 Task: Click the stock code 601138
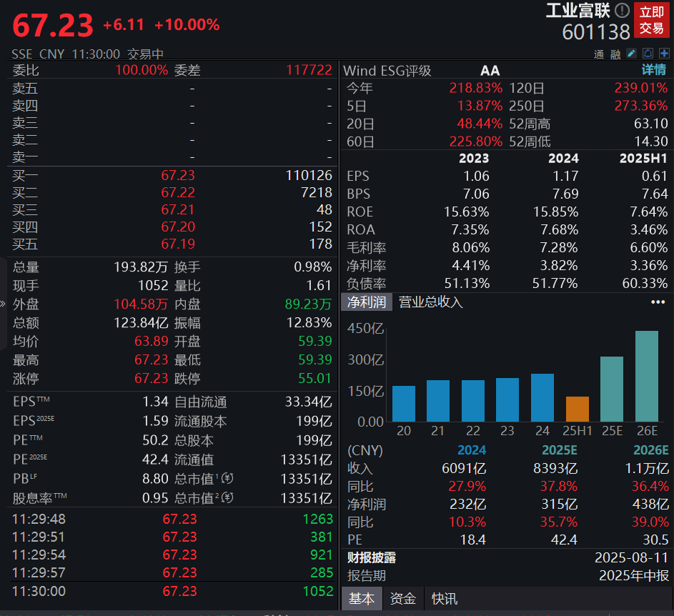coord(596,32)
